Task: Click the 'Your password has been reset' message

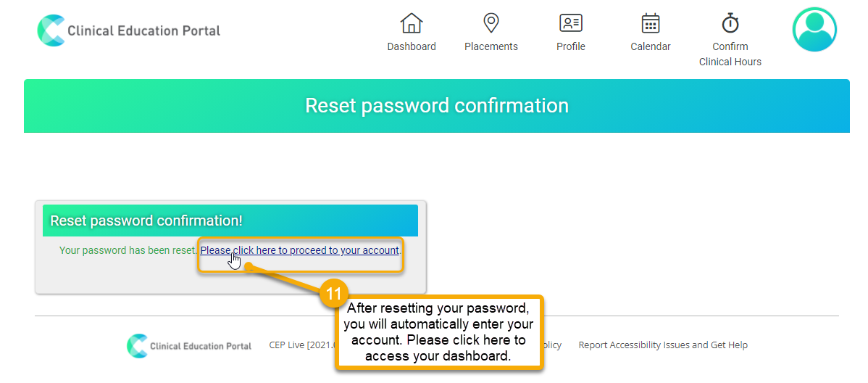Action: click(x=128, y=250)
